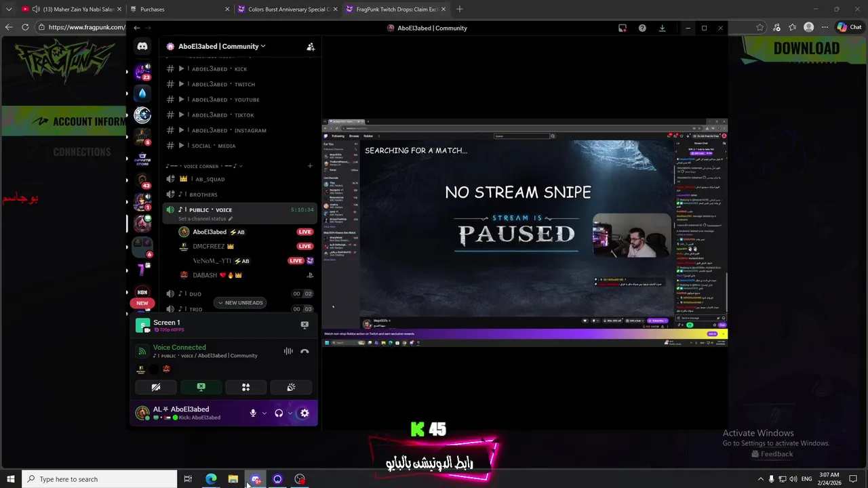The width and height of the screenshot is (868, 488).
Task: Click the plus next to Voice Corner
Action: point(310,166)
